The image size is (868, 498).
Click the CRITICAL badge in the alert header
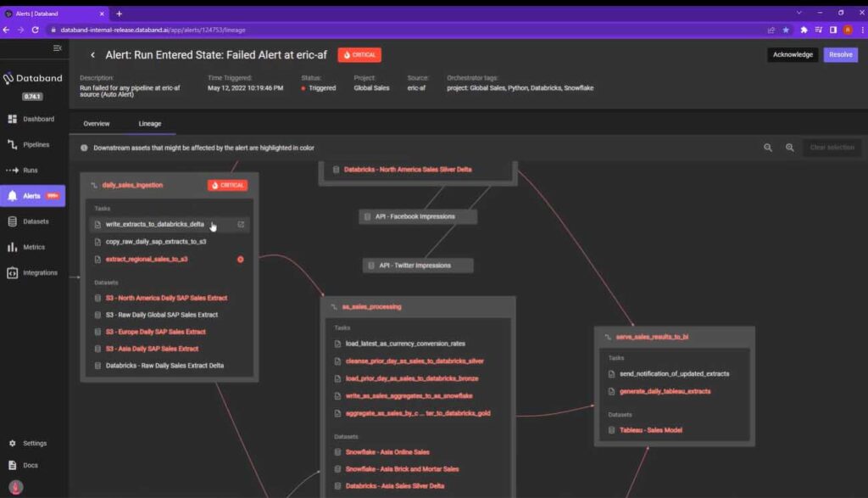359,55
